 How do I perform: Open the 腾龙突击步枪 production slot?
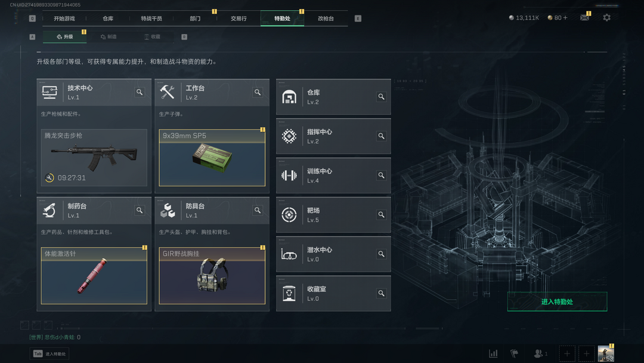pos(94,158)
